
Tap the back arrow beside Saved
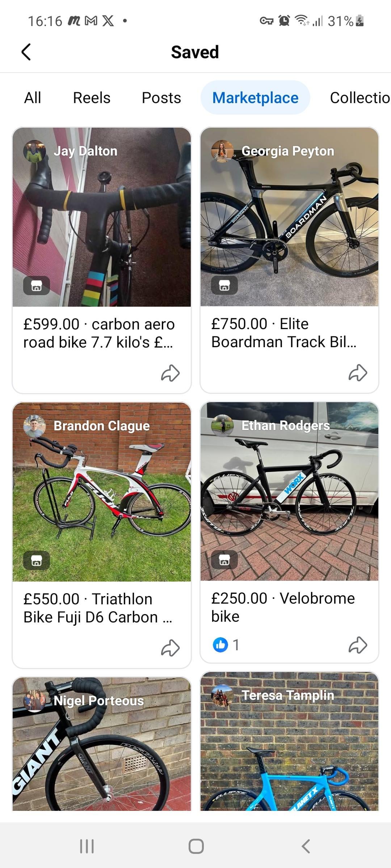26,52
